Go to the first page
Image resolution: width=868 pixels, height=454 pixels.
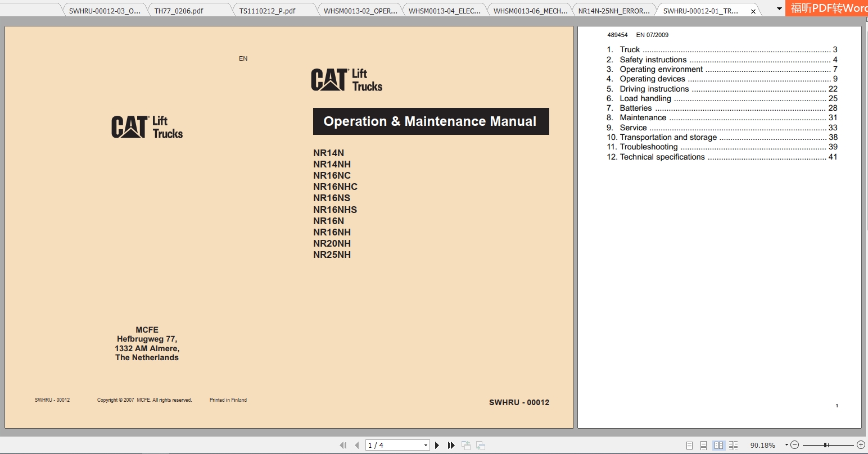343,445
